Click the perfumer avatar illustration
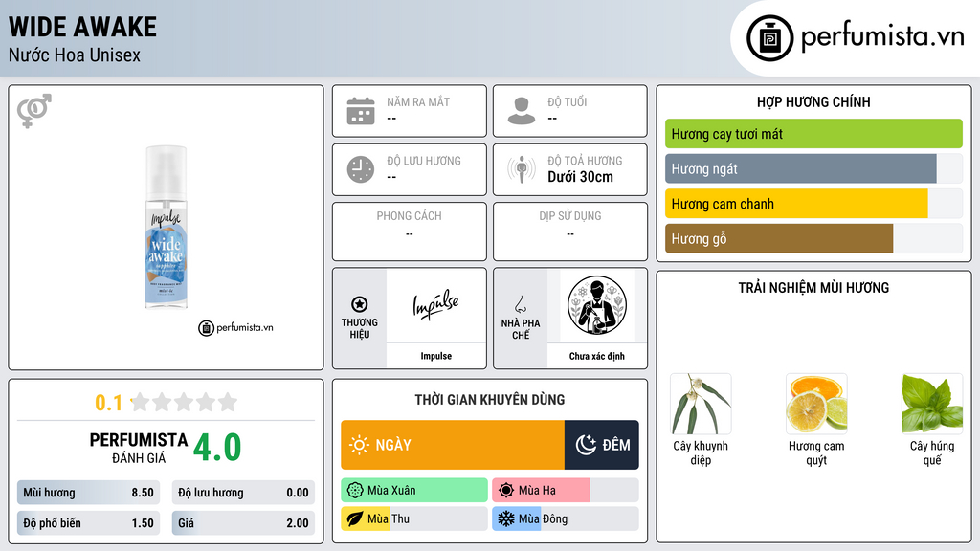 point(597,305)
